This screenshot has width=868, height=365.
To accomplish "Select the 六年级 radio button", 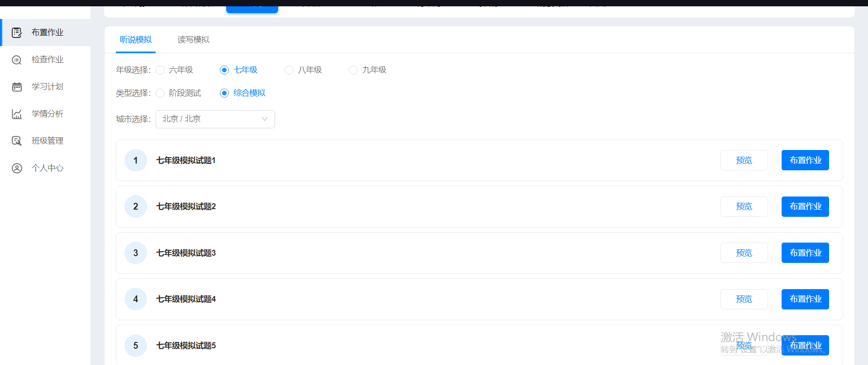I will [x=160, y=70].
